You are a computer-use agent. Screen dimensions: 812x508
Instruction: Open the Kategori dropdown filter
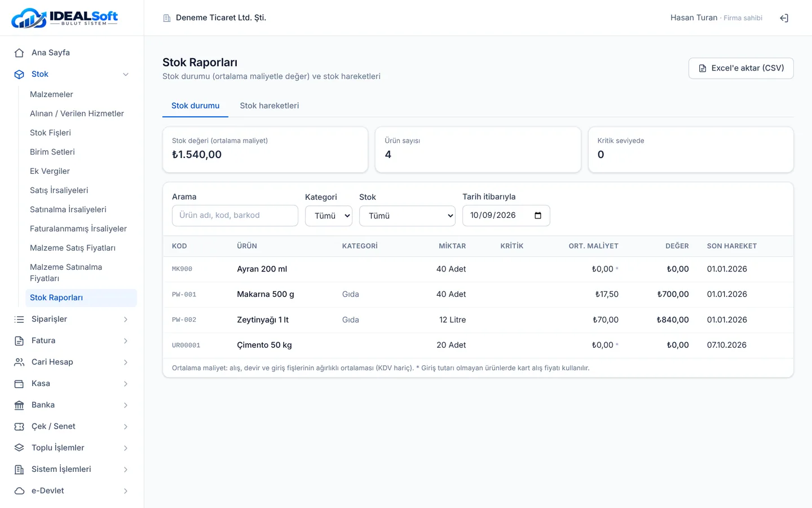(329, 216)
